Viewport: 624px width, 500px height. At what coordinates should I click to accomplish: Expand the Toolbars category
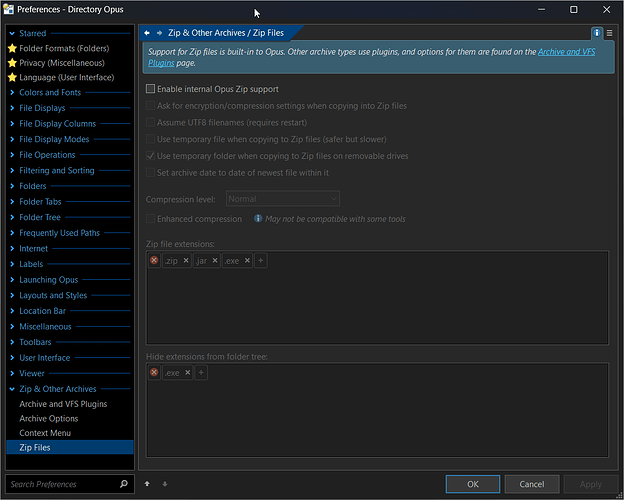(x=12, y=342)
